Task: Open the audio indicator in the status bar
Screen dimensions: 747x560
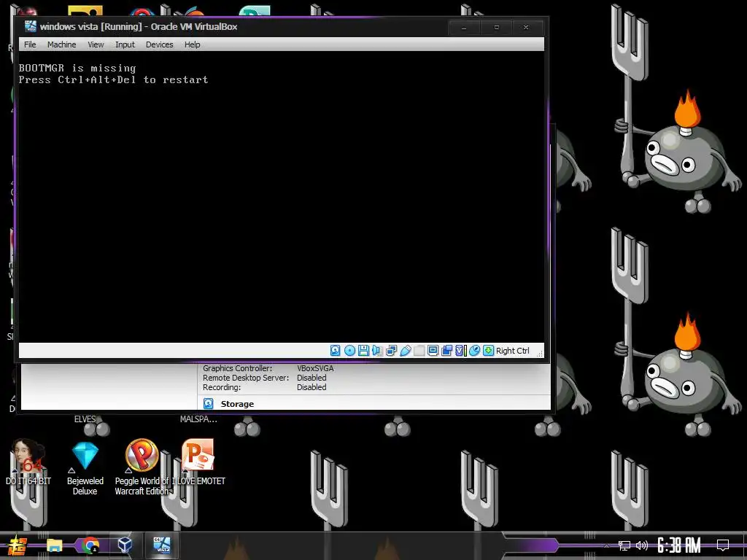Action: (377, 351)
